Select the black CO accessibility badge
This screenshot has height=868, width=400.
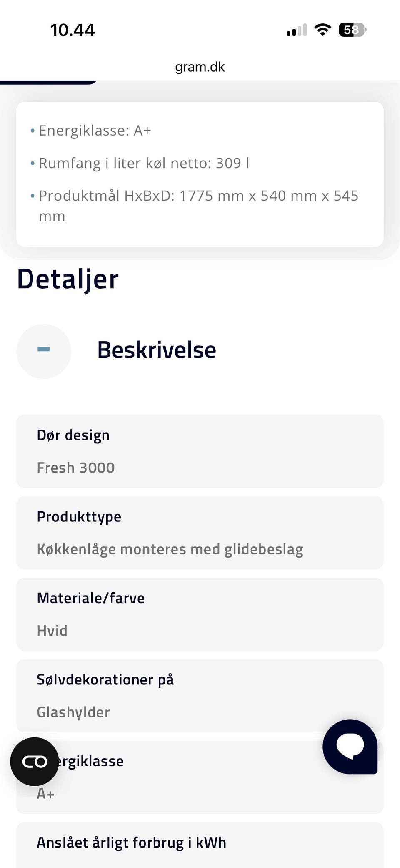[x=35, y=761]
